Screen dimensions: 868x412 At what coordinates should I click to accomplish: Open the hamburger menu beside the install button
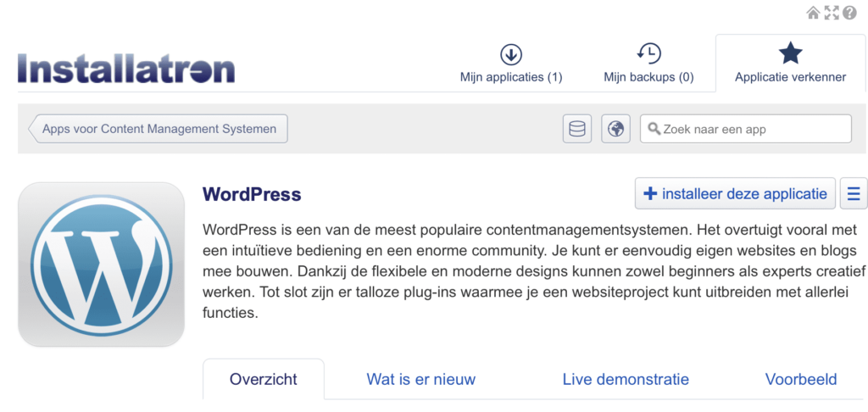point(854,193)
